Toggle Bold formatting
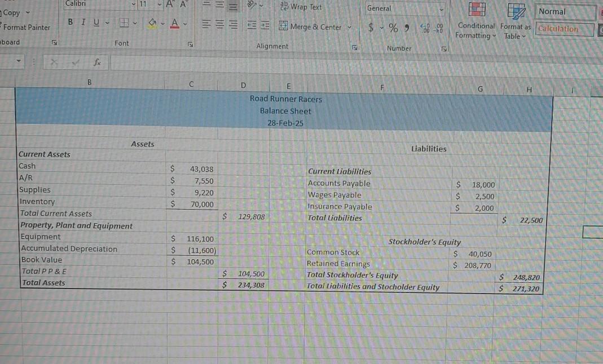 (71, 22)
